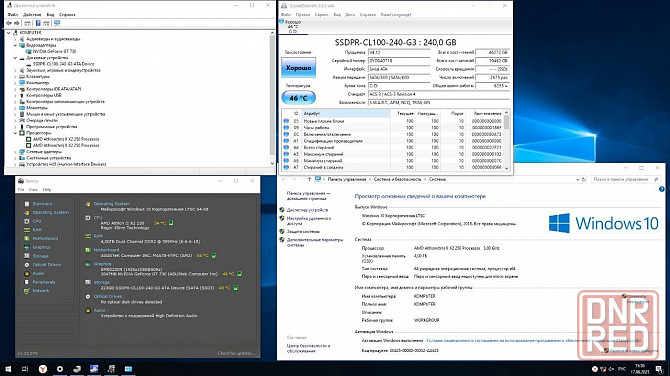This screenshot has width=670, height=376.
Task: Open Network section in Speccy sidebar
Action: (41, 291)
